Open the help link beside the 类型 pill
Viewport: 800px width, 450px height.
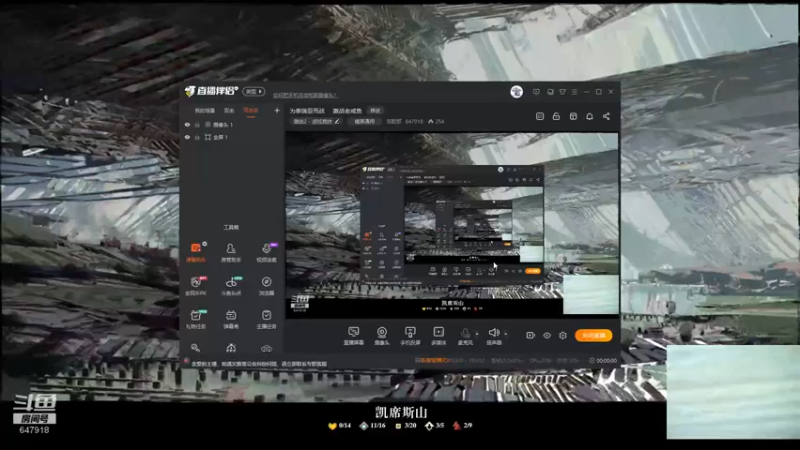305,95
